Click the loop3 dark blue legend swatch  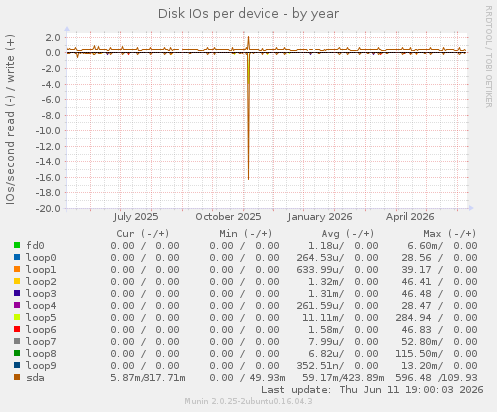[x=17, y=293]
